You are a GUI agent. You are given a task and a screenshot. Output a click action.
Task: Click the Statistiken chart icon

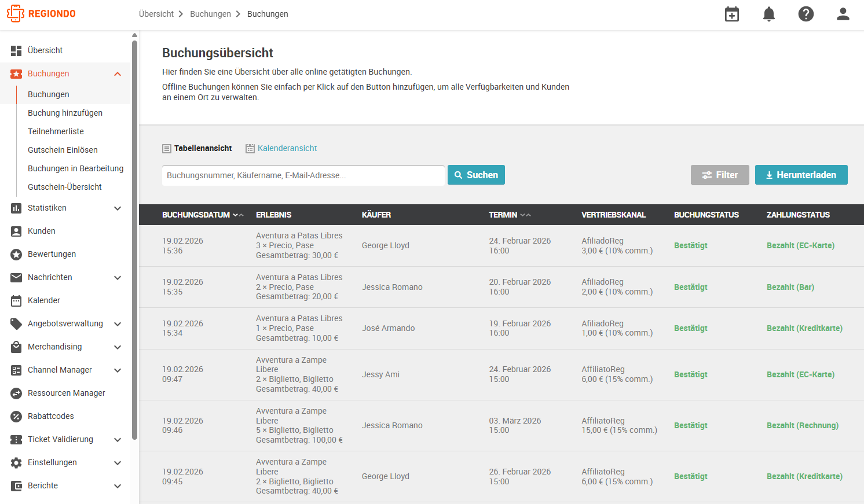16,208
